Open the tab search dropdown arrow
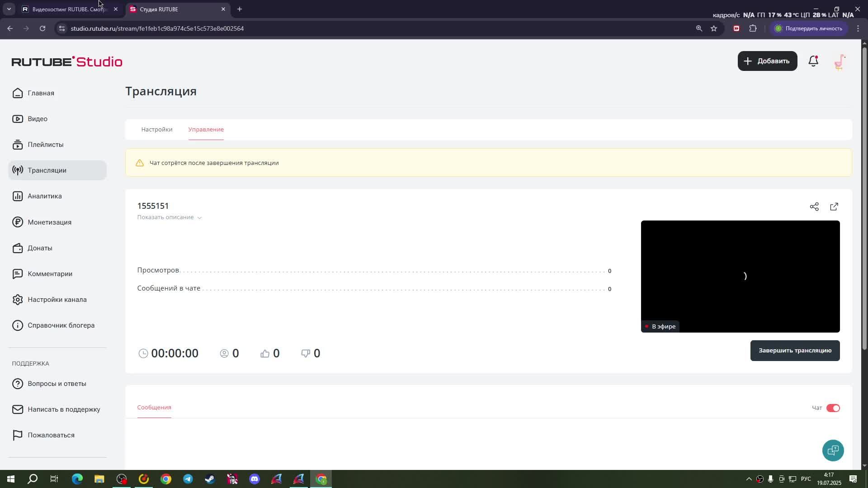The height and width of the screenshot is (488, 868). 9,9
